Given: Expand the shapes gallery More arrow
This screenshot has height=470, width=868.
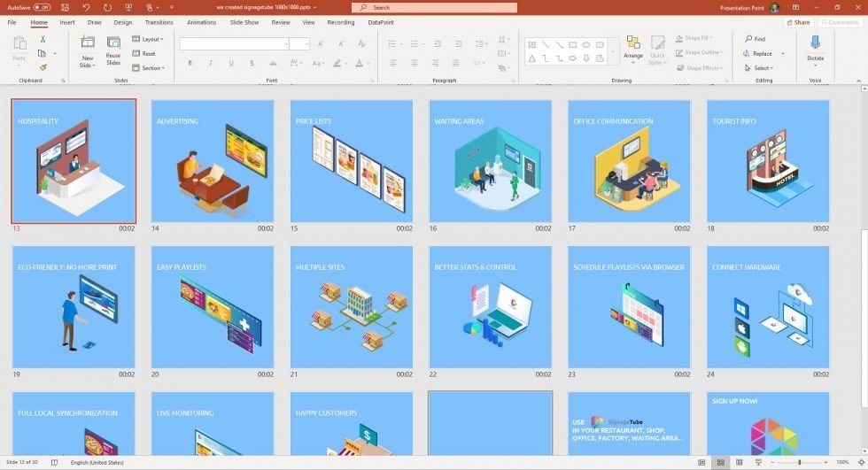Looking at the screenshot, I should [612, 51].
